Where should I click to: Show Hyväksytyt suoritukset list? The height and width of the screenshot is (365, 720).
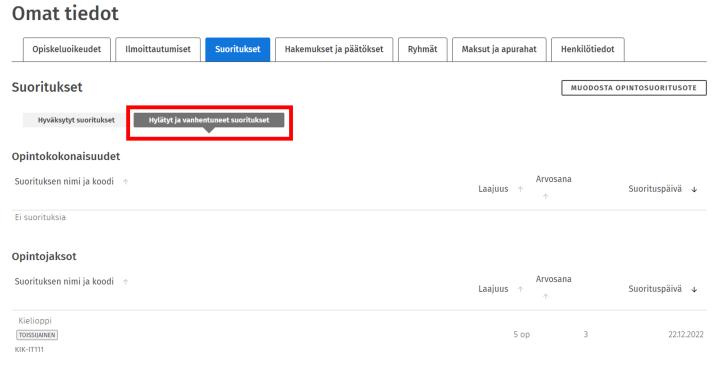(x=76, y=120)
